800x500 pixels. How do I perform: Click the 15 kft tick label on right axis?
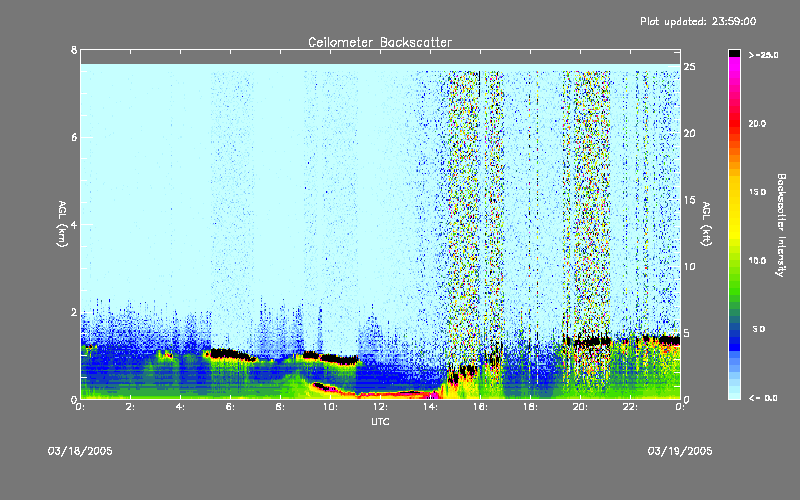click(x=689, y=200)
